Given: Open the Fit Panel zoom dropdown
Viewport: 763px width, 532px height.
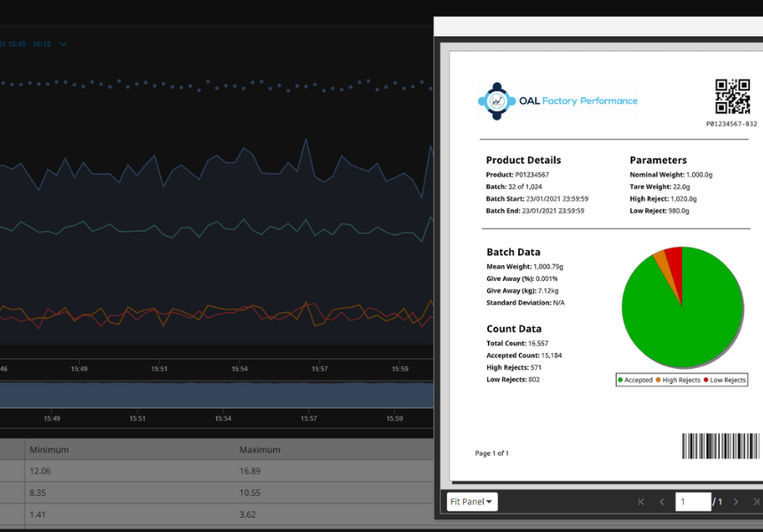Looking at the screenshot, I should click(471, 502).
